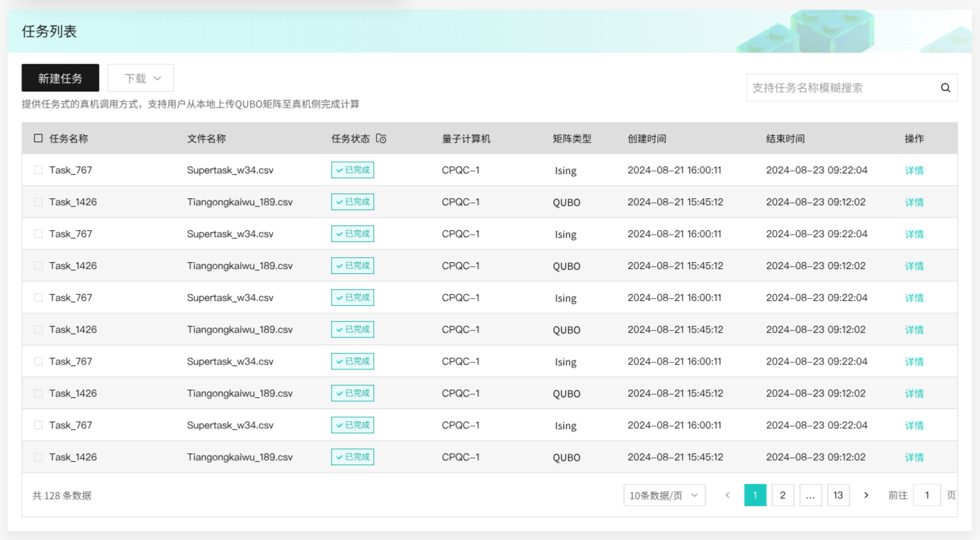Click the 新建任务 button

pos(60,78)
